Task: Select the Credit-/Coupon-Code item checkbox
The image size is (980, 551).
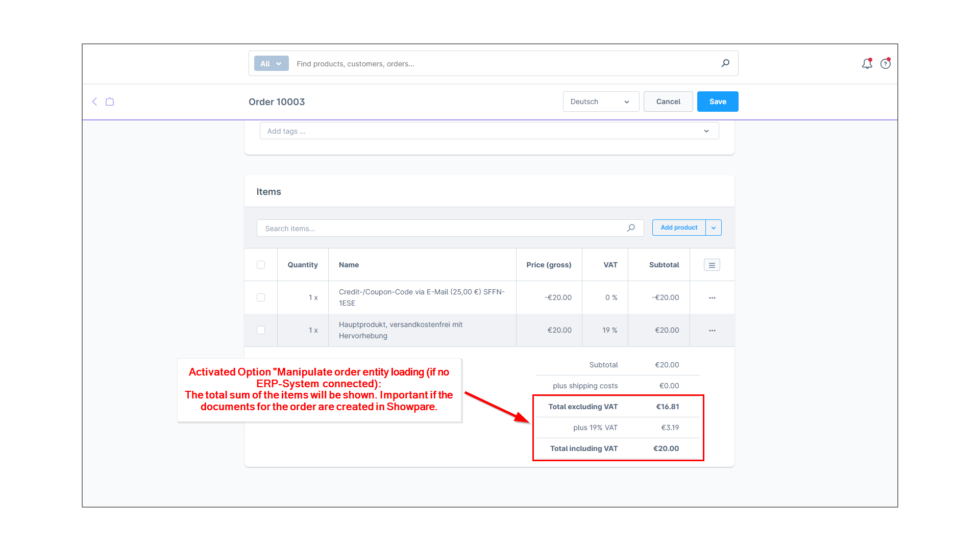Action: [261, 297]
